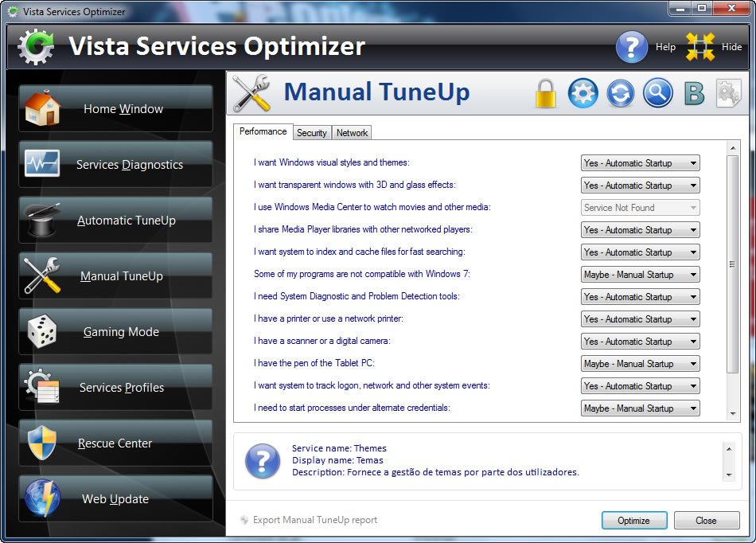Viewport: 756px width, 543px height.
Task: Open the share Media Player libraries dropdown
Action: 641,230
